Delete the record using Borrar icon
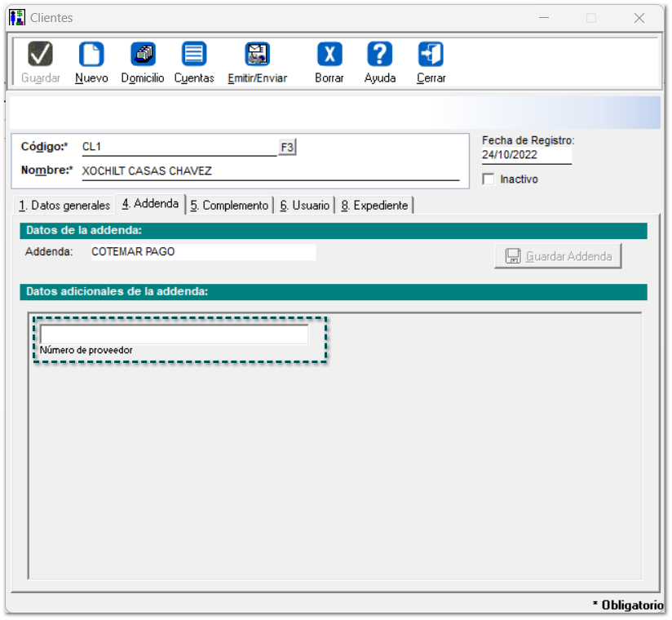The width and height of the screenshot is (672, 620). click(x=329, y=55)
